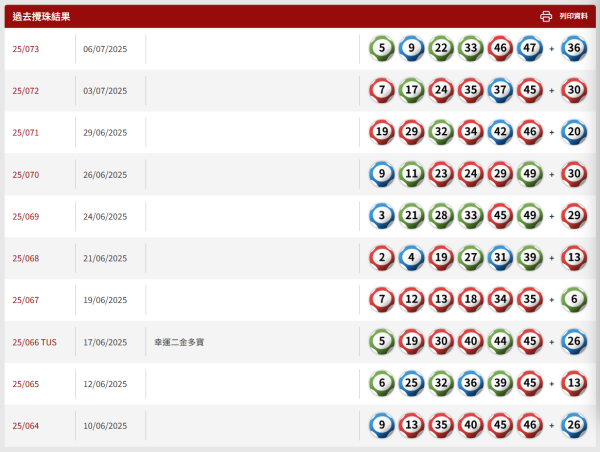Click red ball 7 in draw 25/072

tap(382, 90)
